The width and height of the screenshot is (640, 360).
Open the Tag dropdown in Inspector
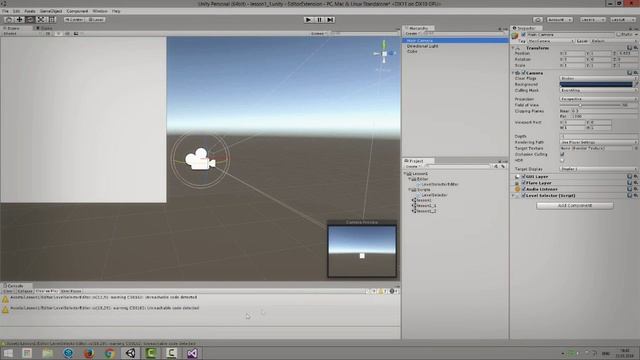click(x=551, y=41)
